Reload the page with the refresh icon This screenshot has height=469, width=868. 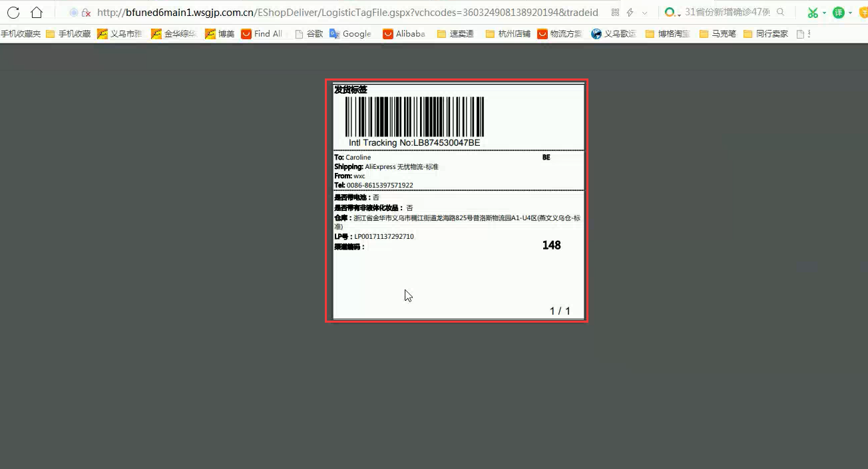click(x=13, y=13)
